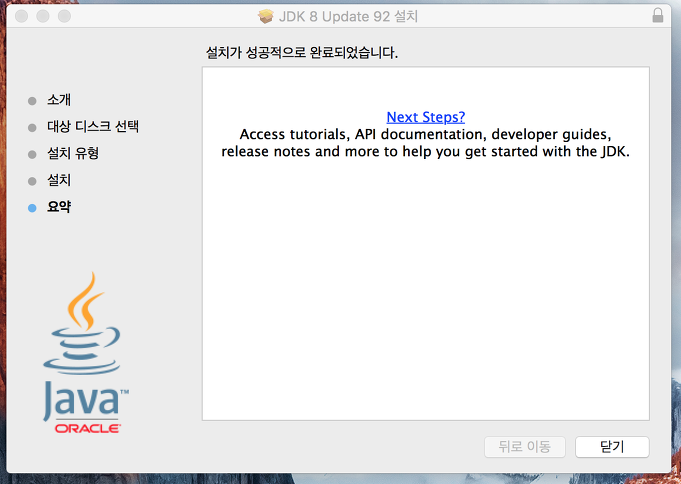The image size is (681, 484).
Task: Select the 설치 유형 step
Action: coord(73,153)
